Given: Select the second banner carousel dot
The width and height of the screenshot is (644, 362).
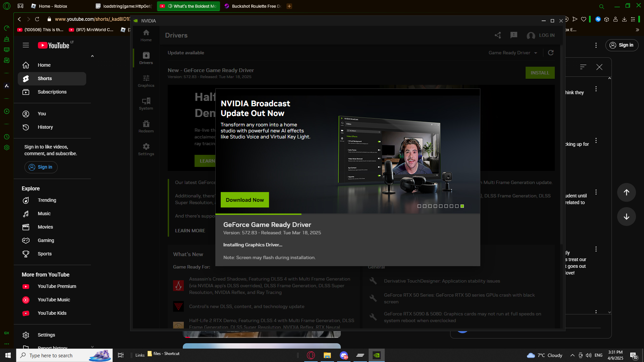Looking at the screenshot, I should [425, 206].
